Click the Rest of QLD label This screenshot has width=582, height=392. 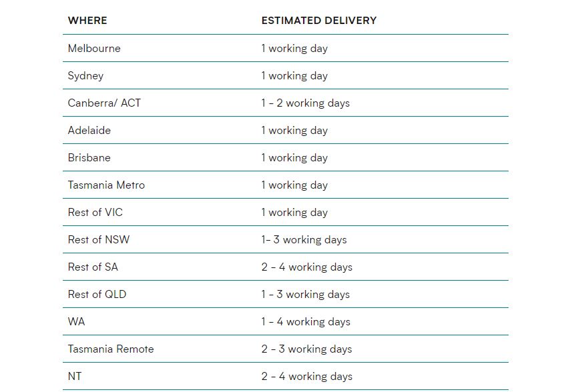coord(97,294)
